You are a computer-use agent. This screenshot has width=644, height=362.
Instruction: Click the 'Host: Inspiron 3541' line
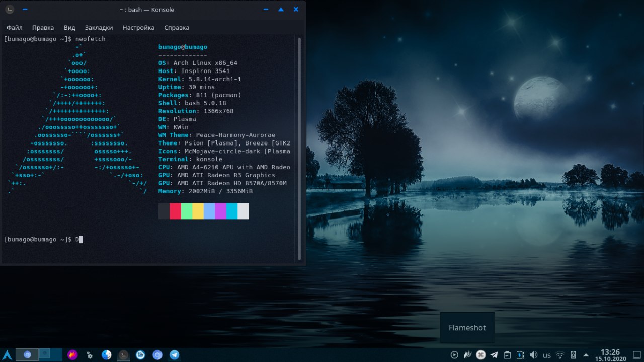coord(194,71)
